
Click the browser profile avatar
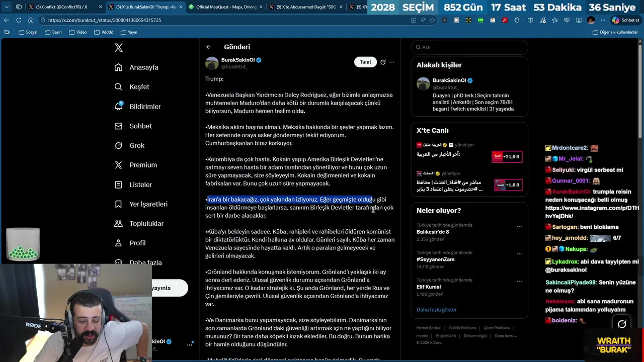click(x=591, y=20)
